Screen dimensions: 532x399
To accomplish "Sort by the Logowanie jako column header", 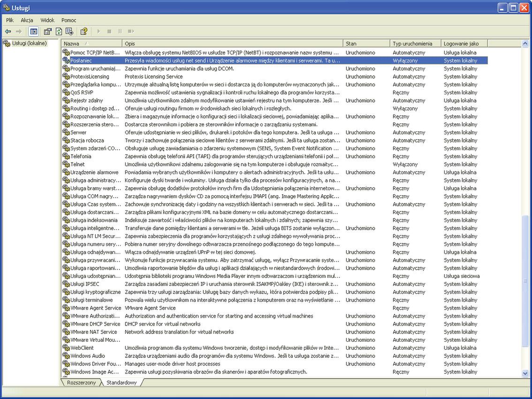I will 464,44.
